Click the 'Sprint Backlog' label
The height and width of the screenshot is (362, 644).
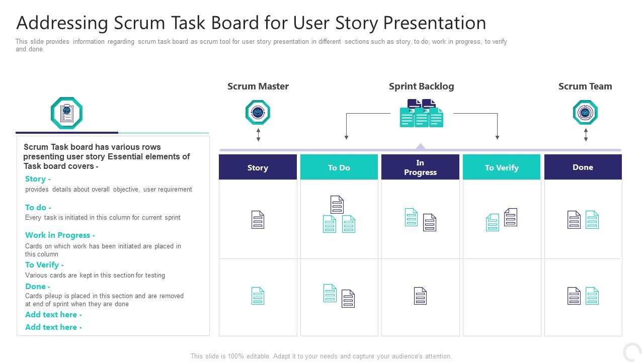pos(422,86)
